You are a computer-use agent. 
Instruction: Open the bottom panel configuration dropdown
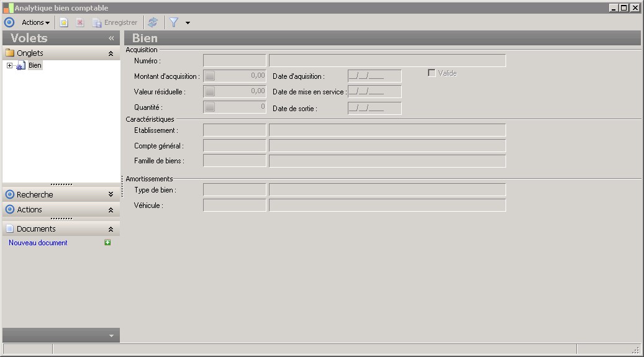111,336
